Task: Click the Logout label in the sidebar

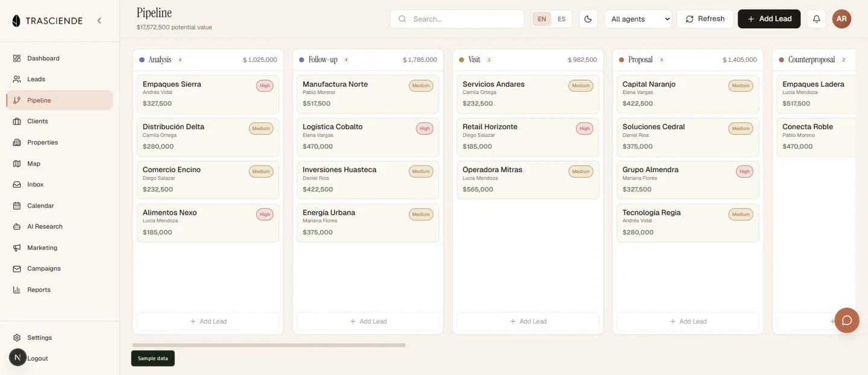Action: tap(37, 358)
